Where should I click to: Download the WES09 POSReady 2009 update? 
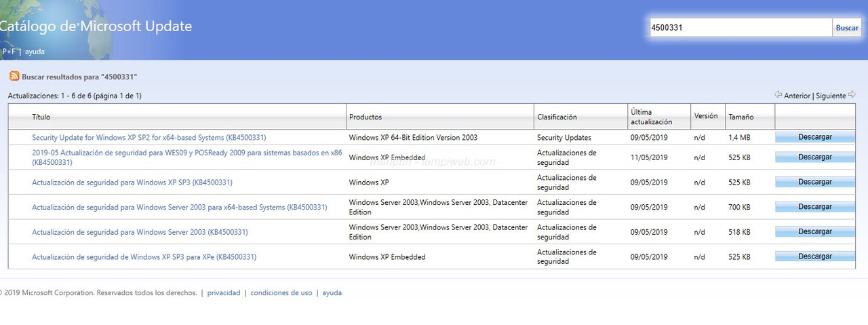click(815, 157)
